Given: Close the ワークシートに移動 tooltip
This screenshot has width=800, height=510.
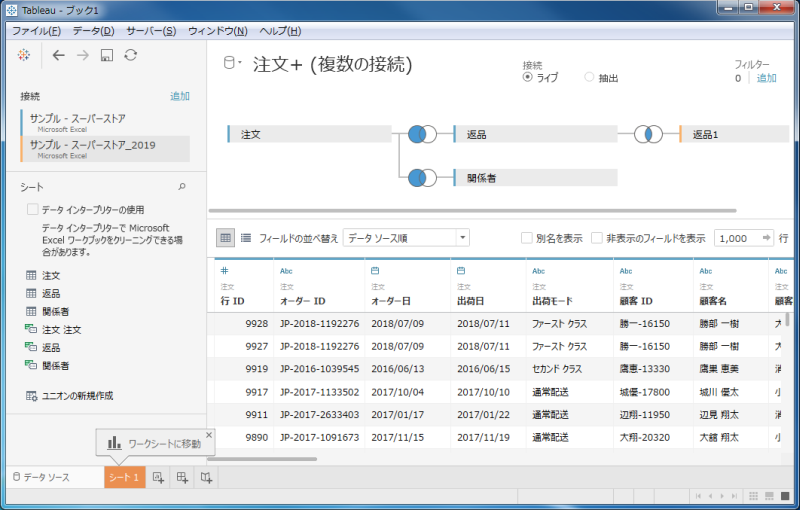Looking at the screenshot, I should click(x=209, y=435).
